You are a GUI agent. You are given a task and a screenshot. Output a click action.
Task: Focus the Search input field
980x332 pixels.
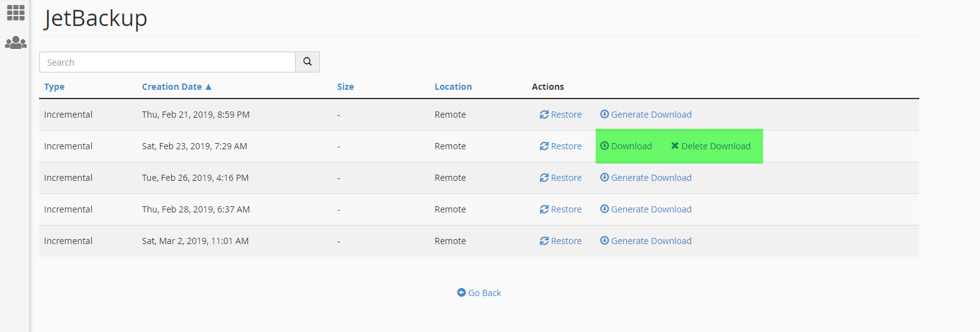[167, 62]
